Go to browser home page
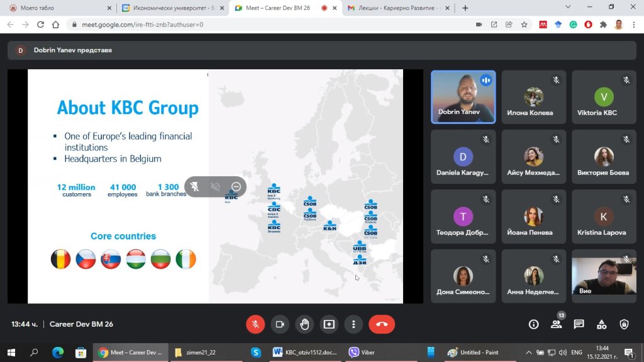 pyautogui.click(x=55, y=25)
